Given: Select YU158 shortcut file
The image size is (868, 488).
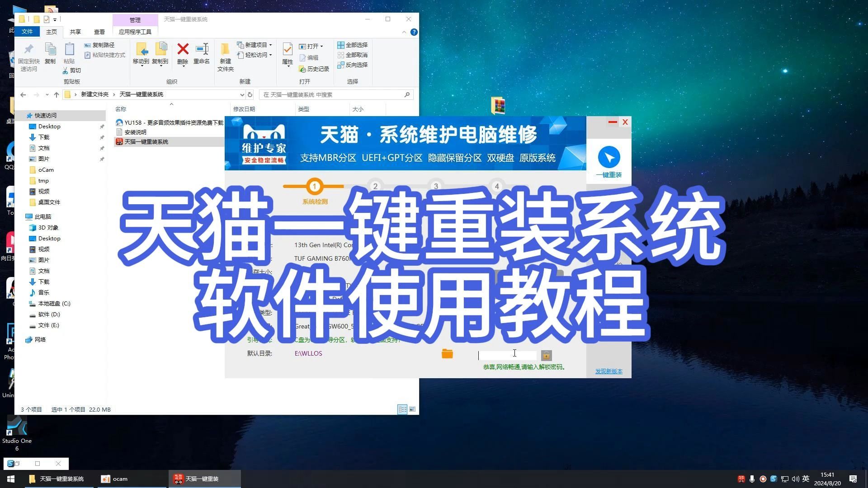Looking at the screenshot, I should [x=170, y=122].
